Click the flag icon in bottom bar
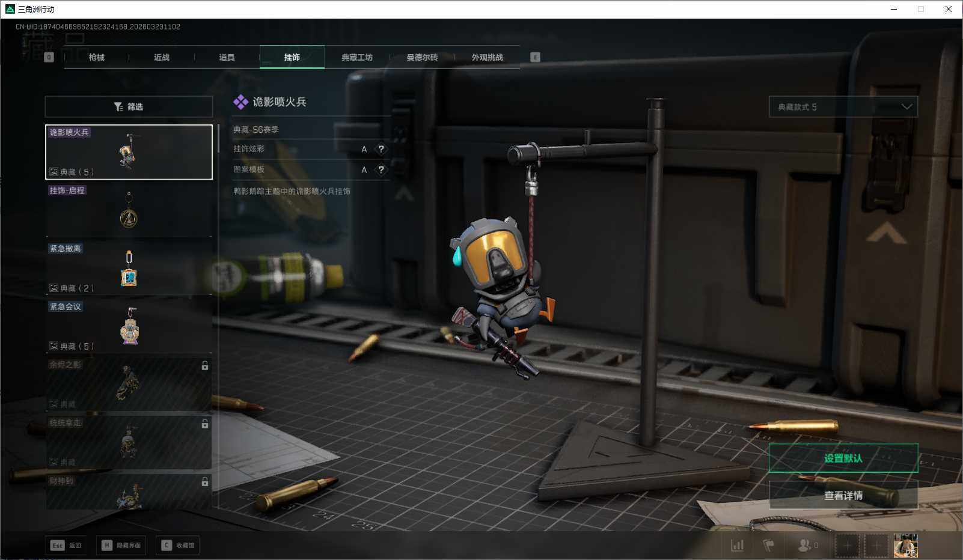963x560 pixels. 768,545
